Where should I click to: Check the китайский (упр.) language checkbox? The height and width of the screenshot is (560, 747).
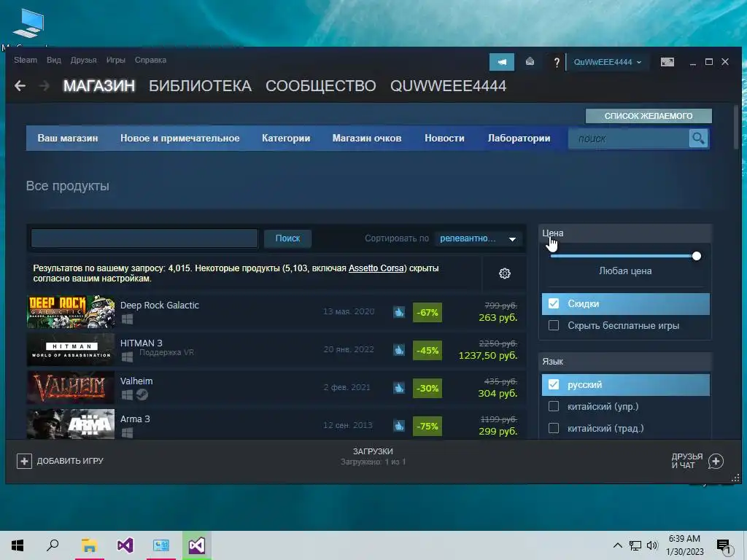pos(554,406)
